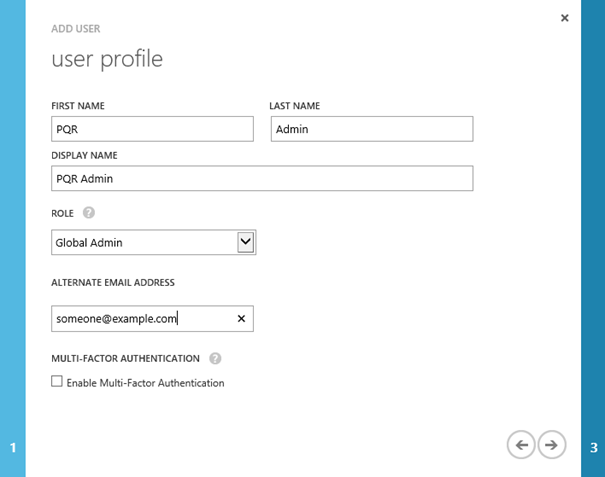Go to the next wizard page arrow

(x=551, y=445)
